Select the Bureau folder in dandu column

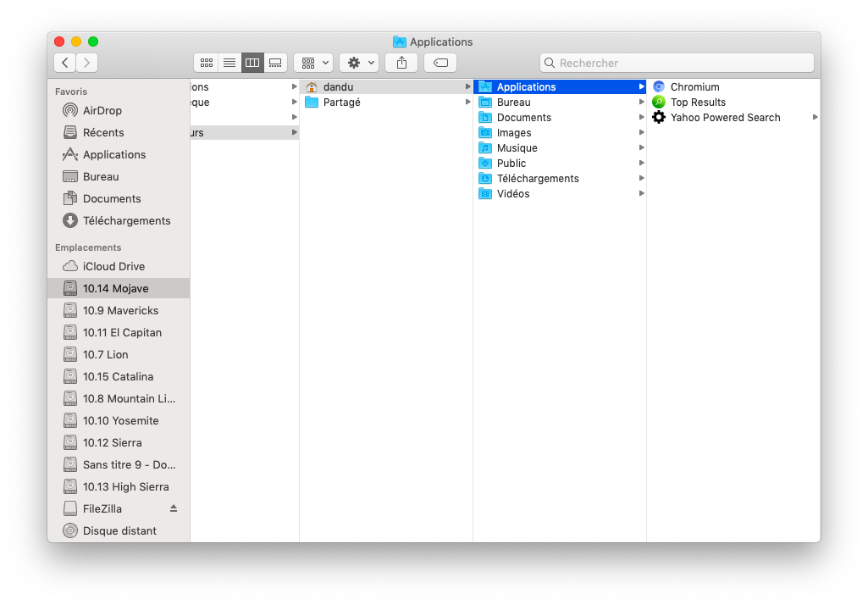[560, 103]
